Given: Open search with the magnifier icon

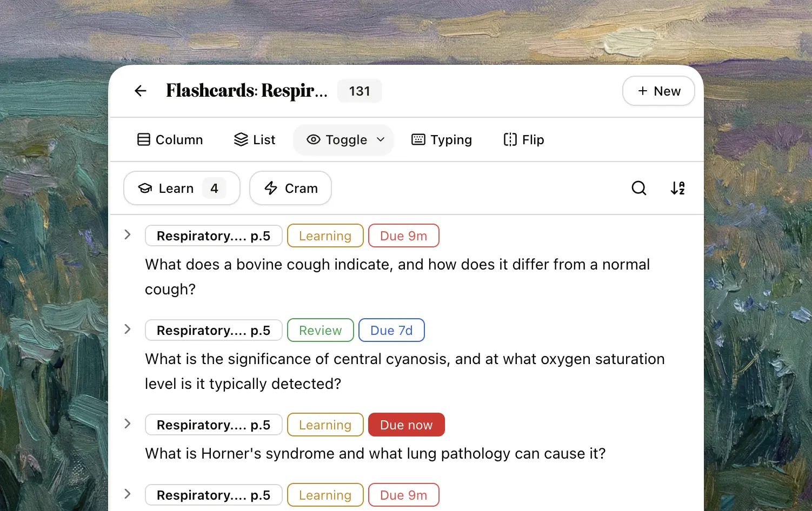Looking at the screenshot, I should (638, 188).
